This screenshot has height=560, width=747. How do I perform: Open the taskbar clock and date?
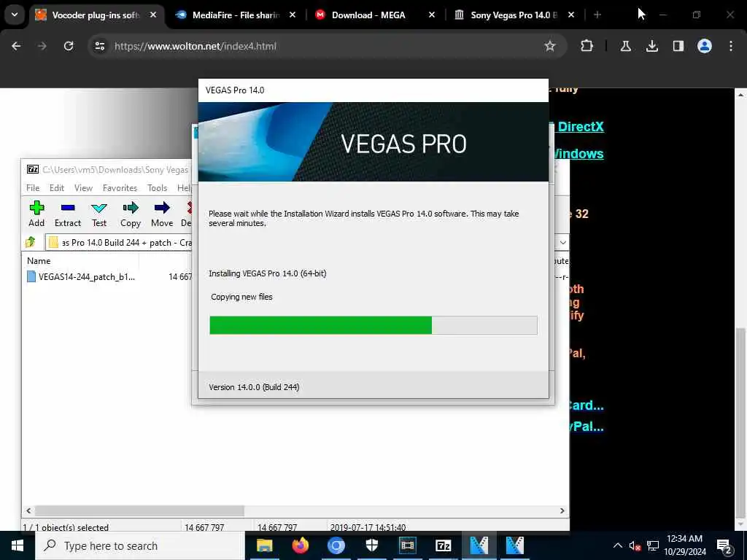tap(684, 545)
